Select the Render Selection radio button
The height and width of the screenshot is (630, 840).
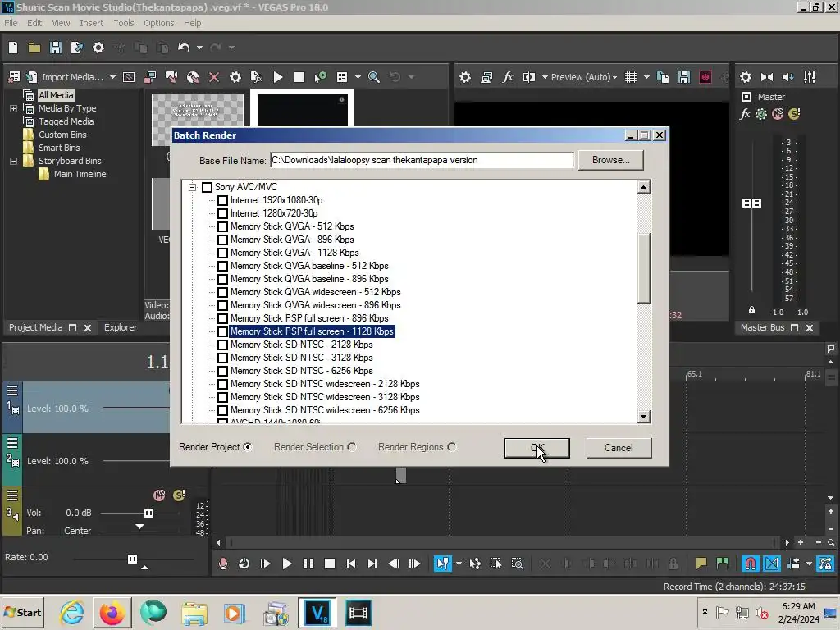click(351, 447)
